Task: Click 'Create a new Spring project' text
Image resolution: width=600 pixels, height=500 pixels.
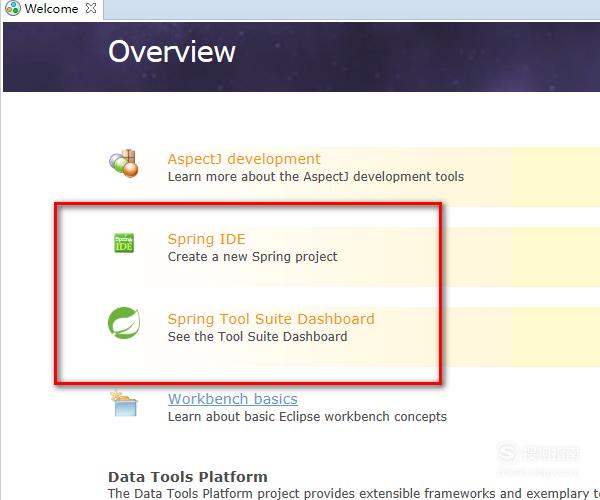Action: (253, 257)
